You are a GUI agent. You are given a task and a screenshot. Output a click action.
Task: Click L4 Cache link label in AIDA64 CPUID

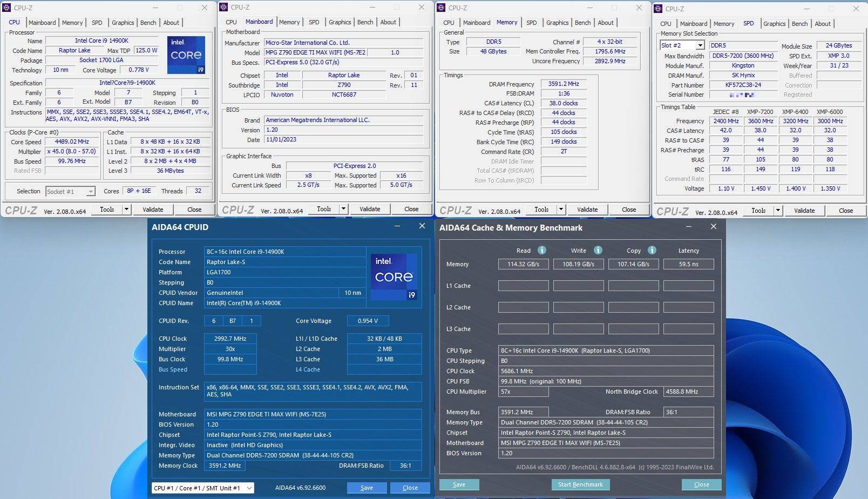[308, 369]
